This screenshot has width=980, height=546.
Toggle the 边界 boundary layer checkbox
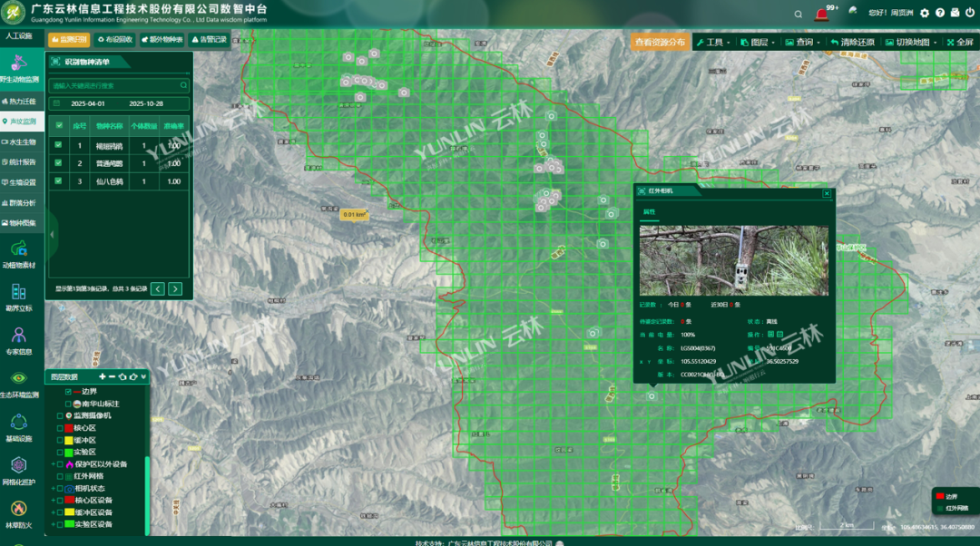tap(67, 392)
